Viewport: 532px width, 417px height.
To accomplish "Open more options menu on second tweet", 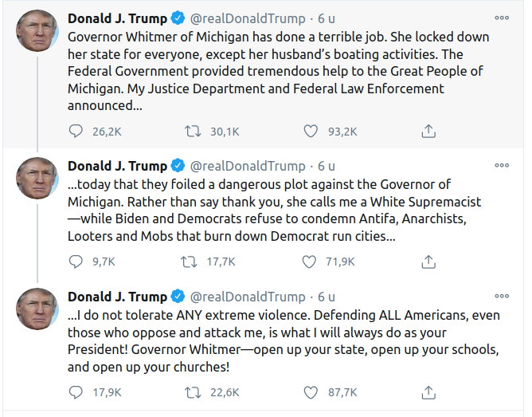I will pos(502,165).
